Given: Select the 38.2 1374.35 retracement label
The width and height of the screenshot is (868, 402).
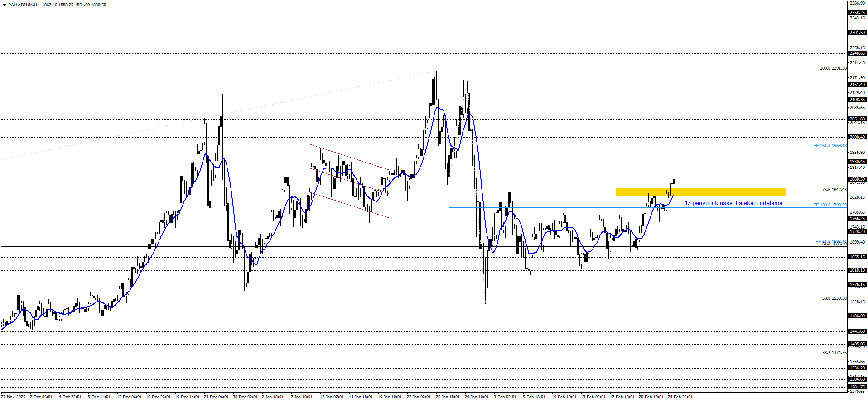Looking at the screenshot, I should click(x=834, y=353).
